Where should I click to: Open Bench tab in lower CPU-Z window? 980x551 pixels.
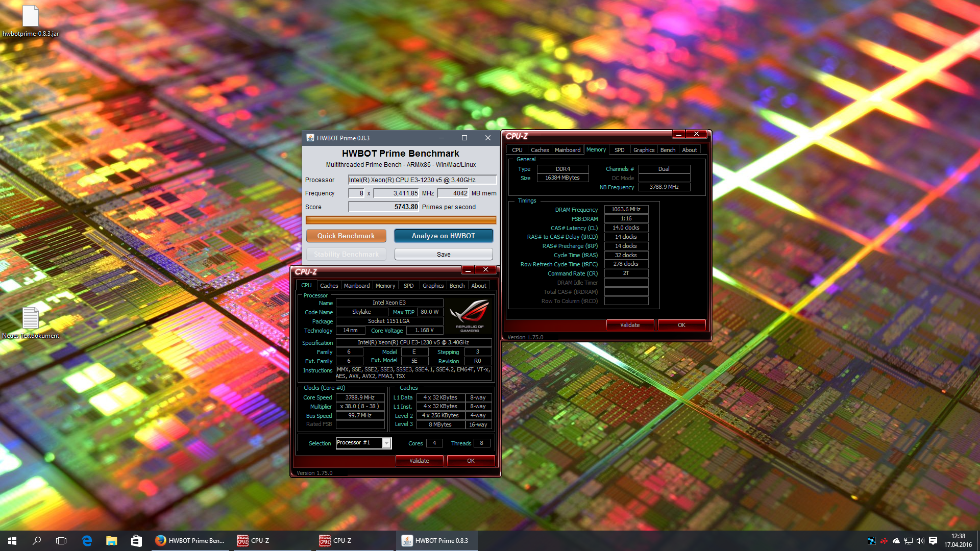[x=457, y=286]
